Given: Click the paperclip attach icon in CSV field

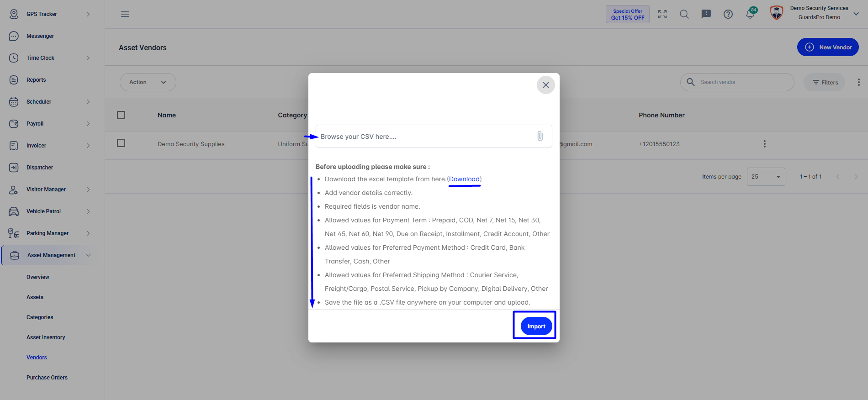Looking at the screenshot, I should pyautogui.click(x=540, y=136).
